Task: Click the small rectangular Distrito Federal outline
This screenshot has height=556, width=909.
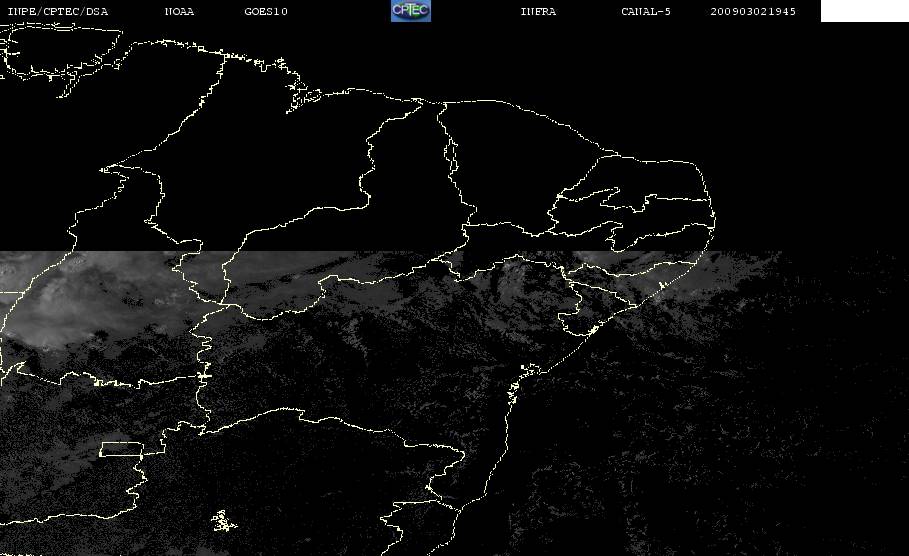Action: (122, 449)
